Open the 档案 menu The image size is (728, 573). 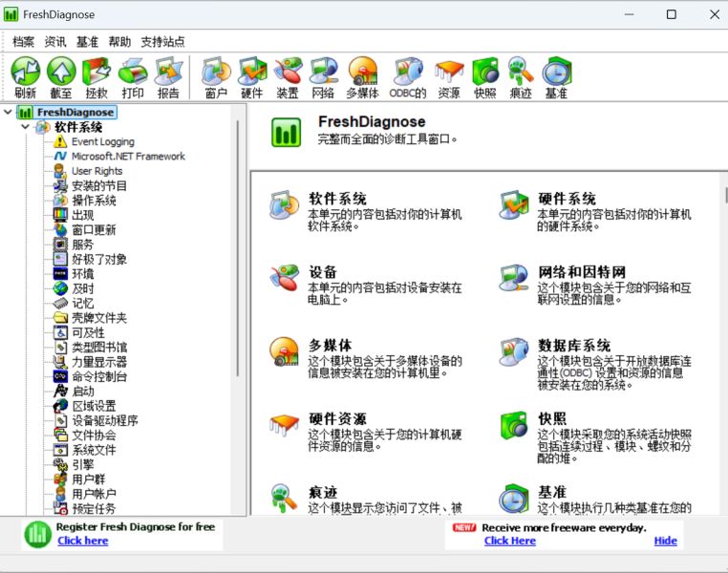(23, 42)
